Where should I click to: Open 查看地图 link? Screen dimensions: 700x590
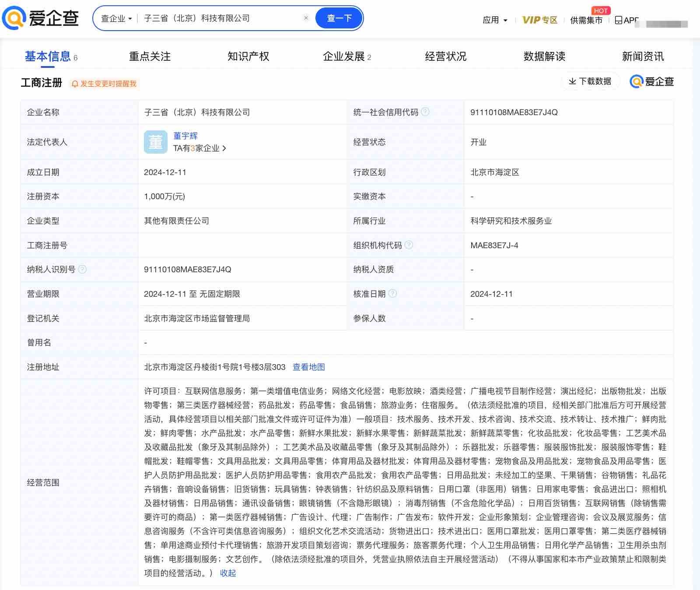308,367
